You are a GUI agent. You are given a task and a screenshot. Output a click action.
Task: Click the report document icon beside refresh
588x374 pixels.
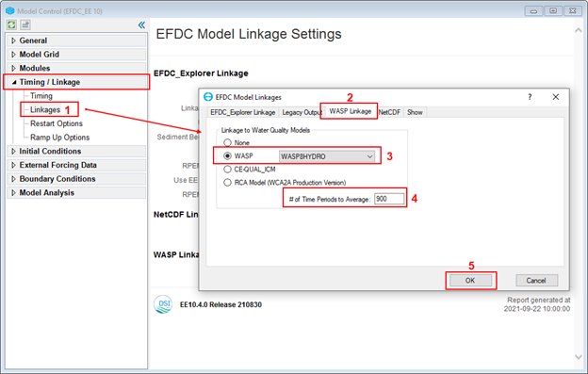tap(25, 24)
